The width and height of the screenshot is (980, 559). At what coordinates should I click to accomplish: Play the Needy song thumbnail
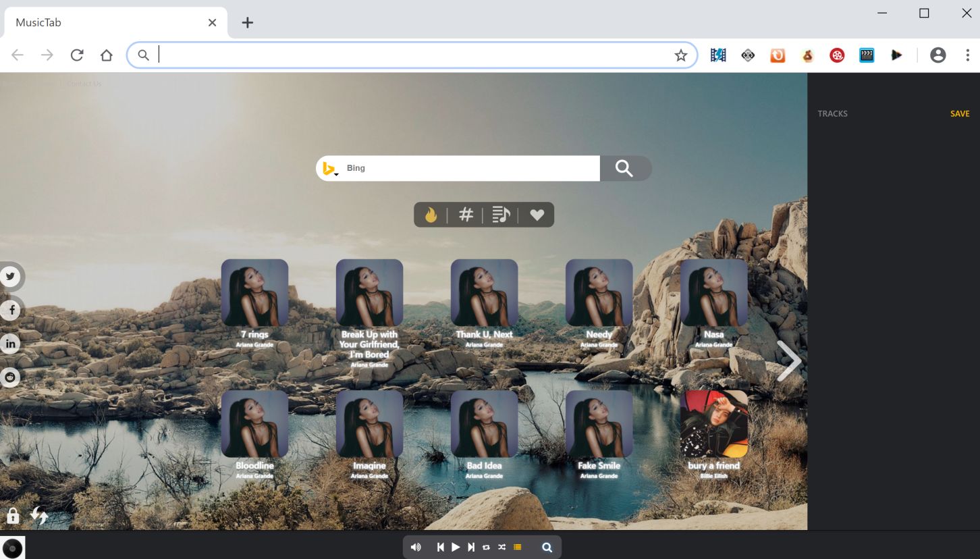pos(599,292)
